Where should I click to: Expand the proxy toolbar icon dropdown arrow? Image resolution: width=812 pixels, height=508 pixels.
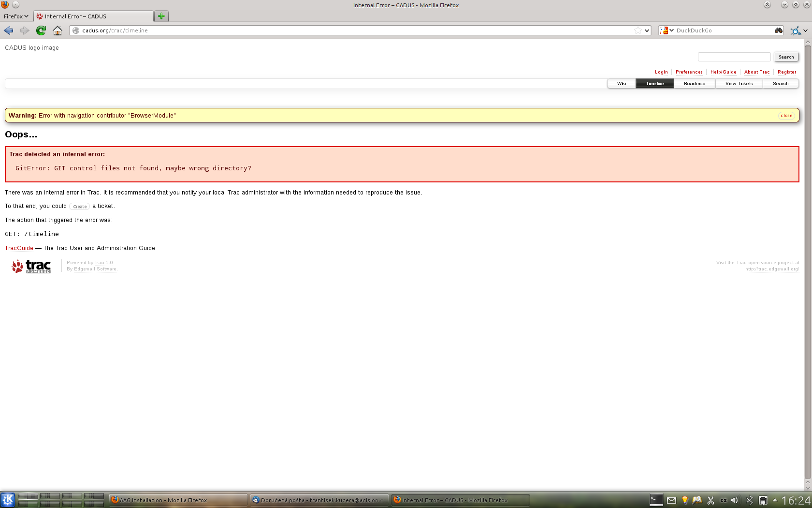(805, 30)
